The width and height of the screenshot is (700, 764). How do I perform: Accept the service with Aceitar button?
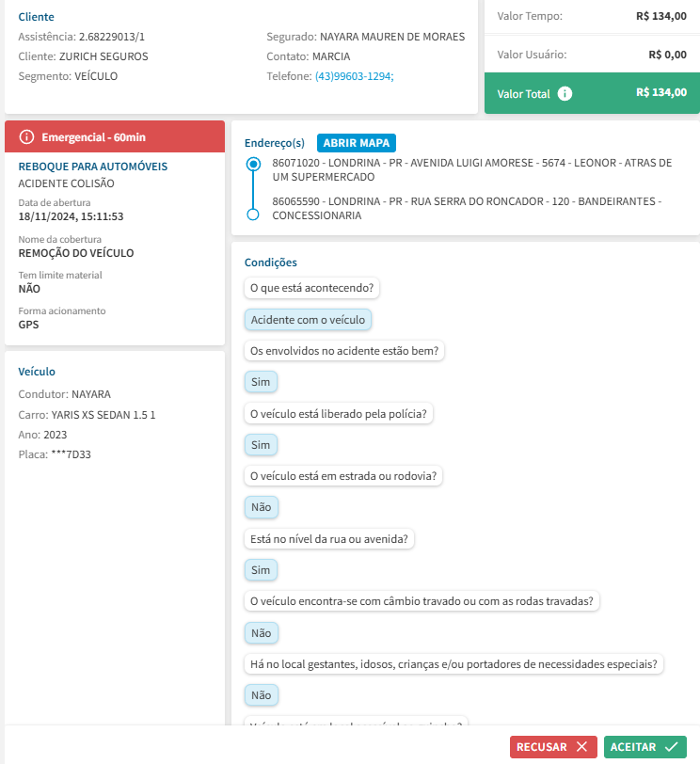pyautogui.click(x=644, y=747)
